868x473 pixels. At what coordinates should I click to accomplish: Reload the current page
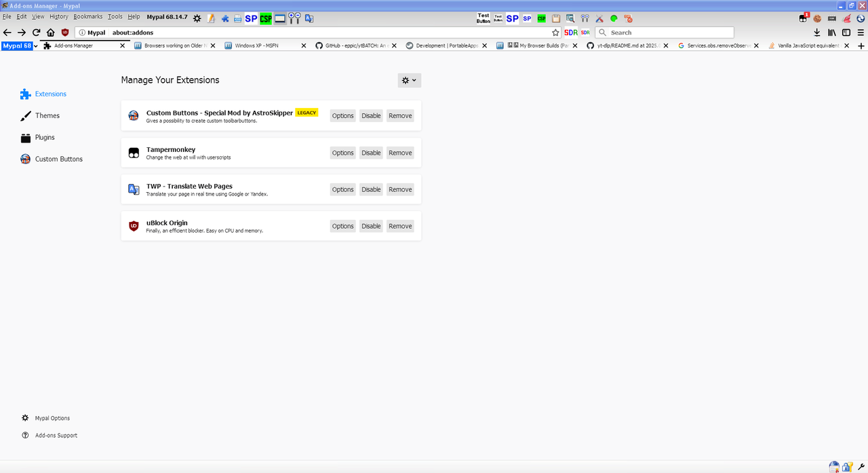[x=36, y=32]
